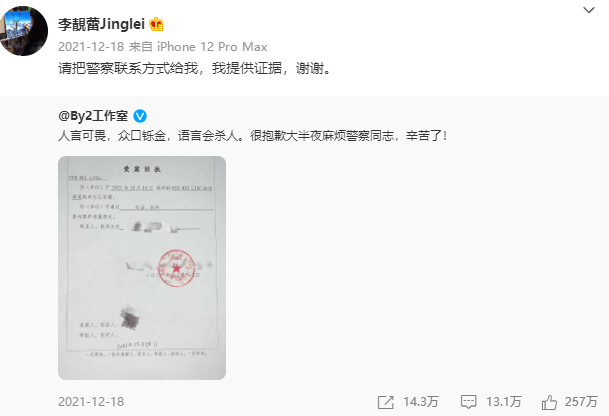The width and height of the screenshot is (609, 416).
Task: Open the username 李靓蕾Jinglei link
Action: (x=101, y=24)
